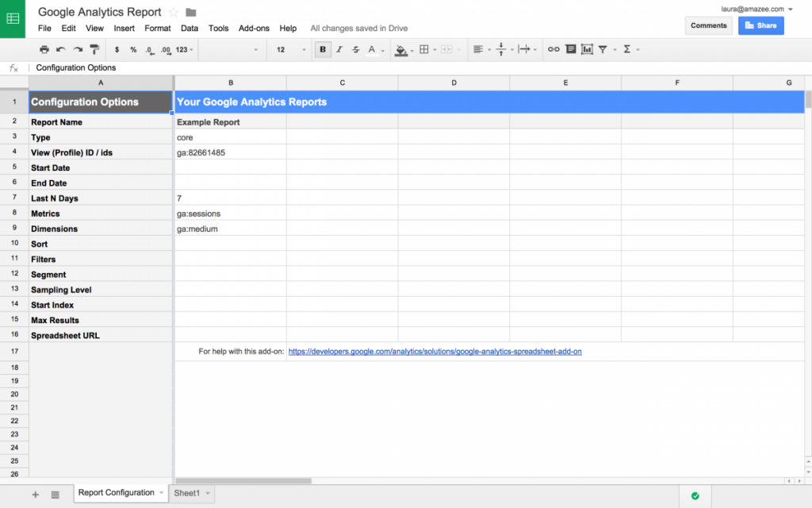Increase decimal places icon

pos(165,50)
